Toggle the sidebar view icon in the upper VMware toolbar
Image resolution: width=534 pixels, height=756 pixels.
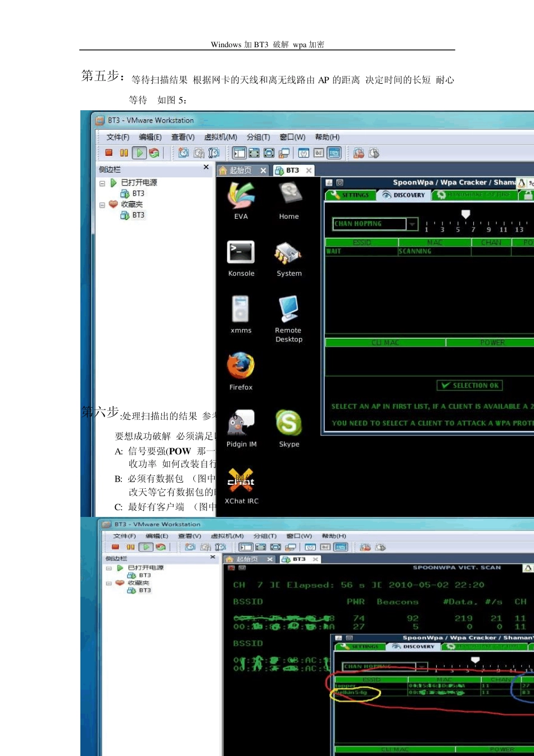pos(239,152)
